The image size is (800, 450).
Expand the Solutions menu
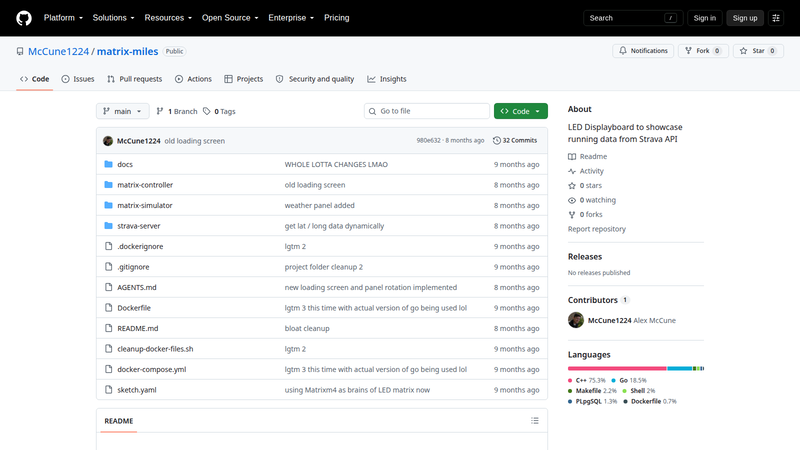pyautogui.click(x=113, y=18)
